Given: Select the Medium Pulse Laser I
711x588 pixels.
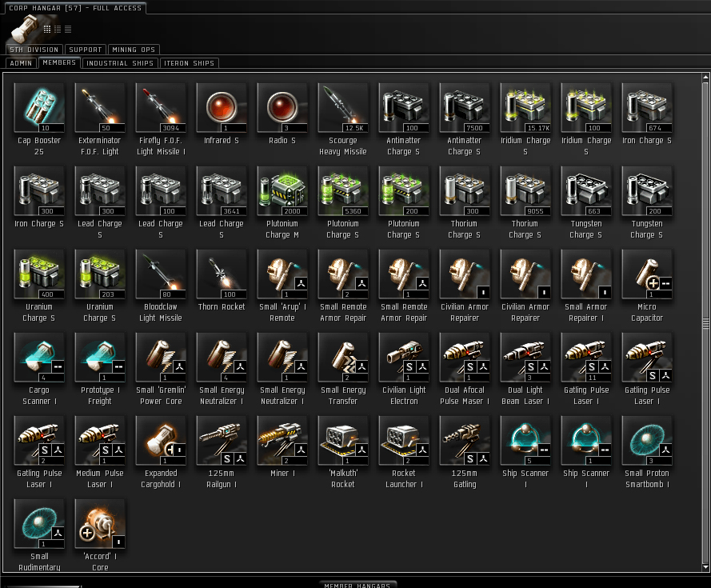Looking at the screenshot, I should (100, 441).
